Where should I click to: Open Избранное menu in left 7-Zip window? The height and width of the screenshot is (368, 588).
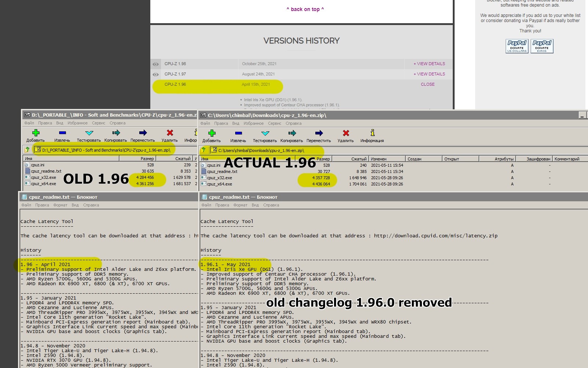[x=78, y=123]
